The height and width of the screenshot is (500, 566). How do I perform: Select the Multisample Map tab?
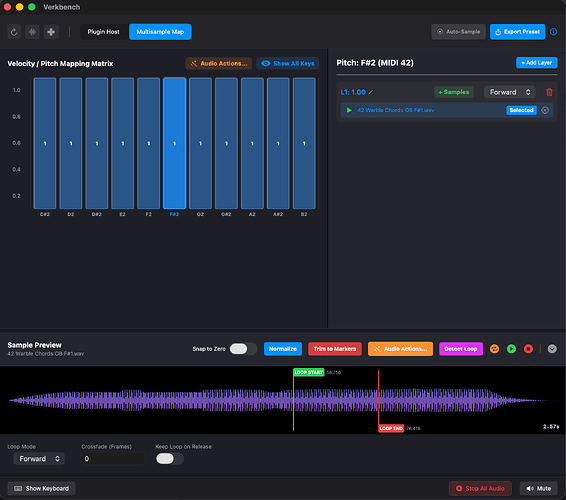(160, 32)
